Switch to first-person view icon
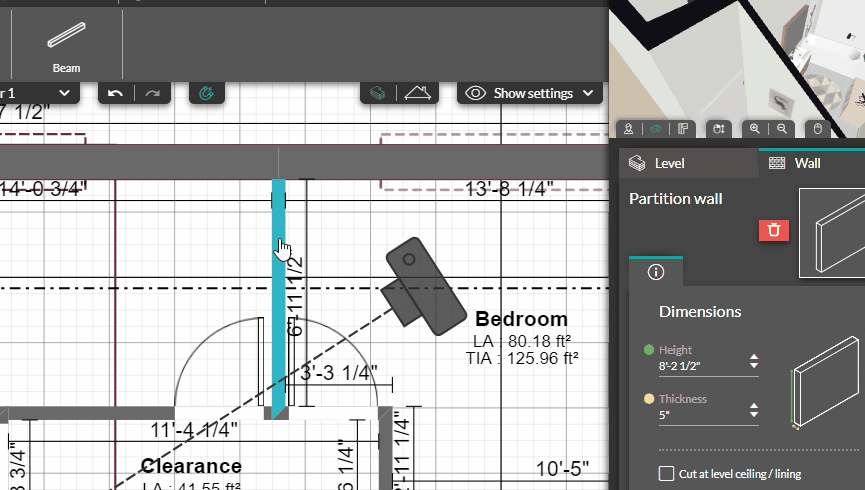 tap(628, 129)
